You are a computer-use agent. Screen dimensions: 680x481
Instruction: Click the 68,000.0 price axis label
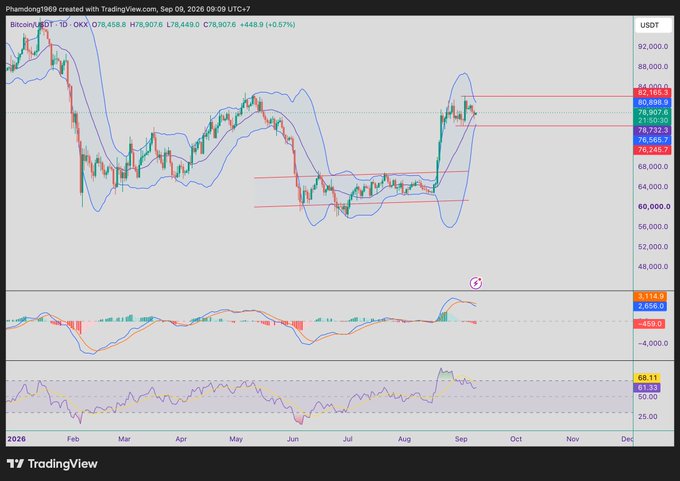click(x=653, y=167)
